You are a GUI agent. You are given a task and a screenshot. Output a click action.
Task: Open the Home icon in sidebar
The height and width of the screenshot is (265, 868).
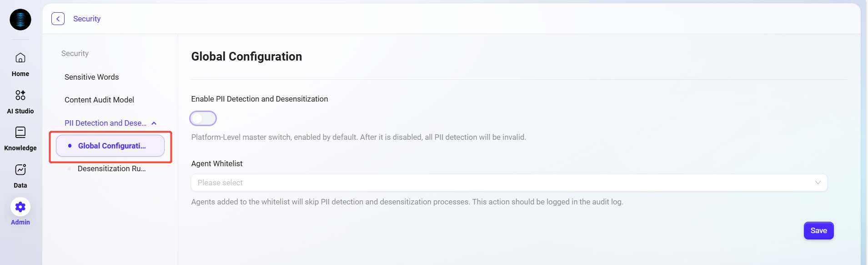(x=20, y=58)
